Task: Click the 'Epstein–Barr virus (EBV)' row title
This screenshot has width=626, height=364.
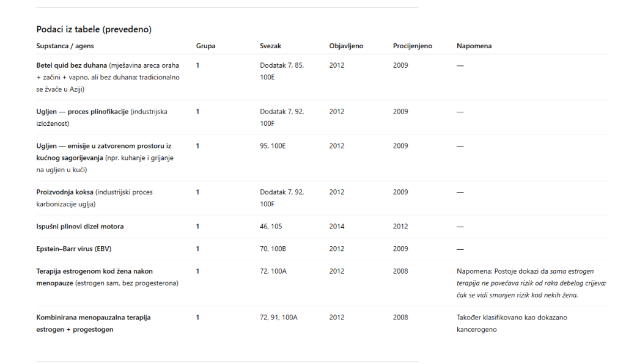Action: [x=73, y=249]
